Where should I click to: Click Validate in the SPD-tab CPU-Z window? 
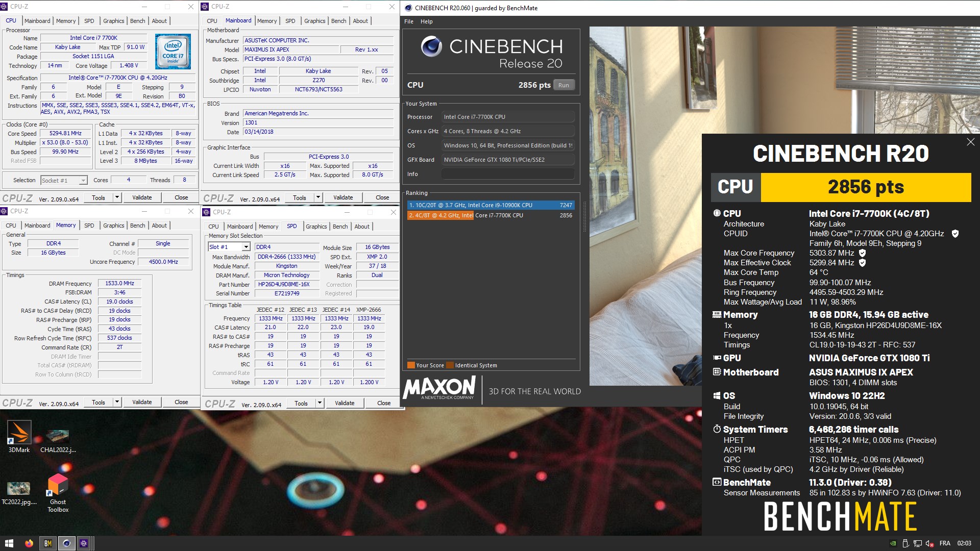345,403
